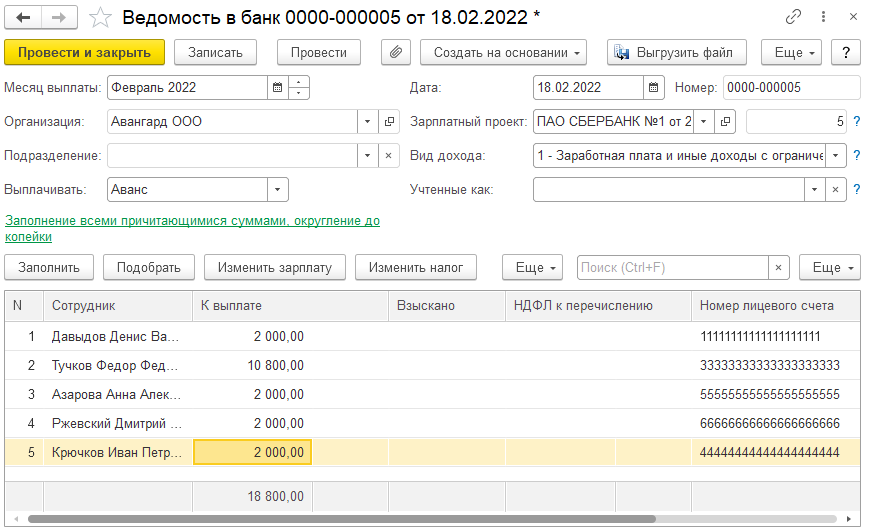Open calendar picker for Дата field
This screenshot has width=874, height=530.
(x=654, y=87)
